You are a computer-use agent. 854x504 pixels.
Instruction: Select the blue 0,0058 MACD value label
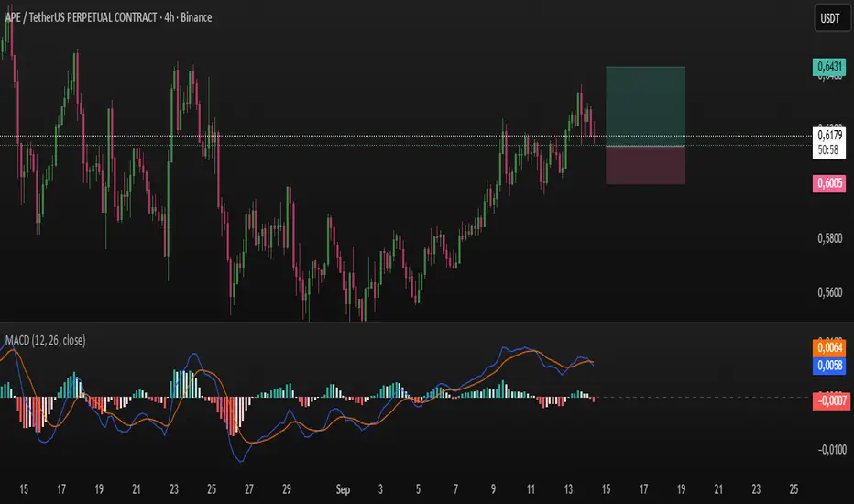[x=827, y=365]
